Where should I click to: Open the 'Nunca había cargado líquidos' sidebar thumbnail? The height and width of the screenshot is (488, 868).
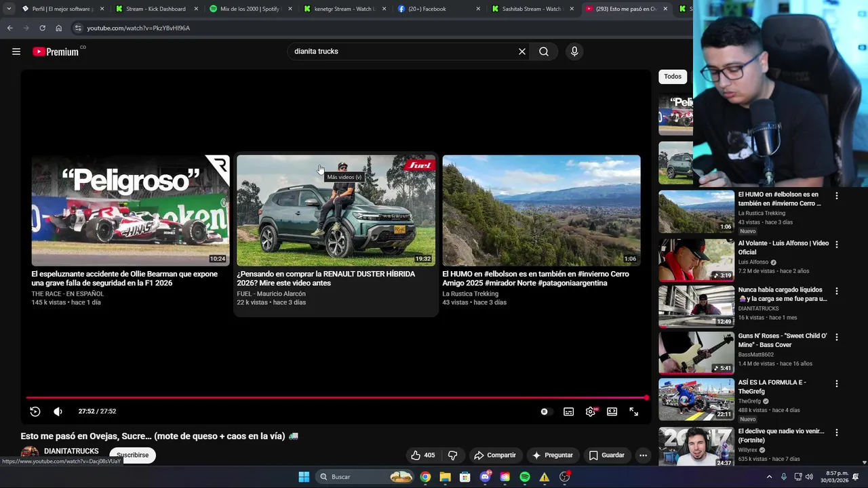[696, 306]
